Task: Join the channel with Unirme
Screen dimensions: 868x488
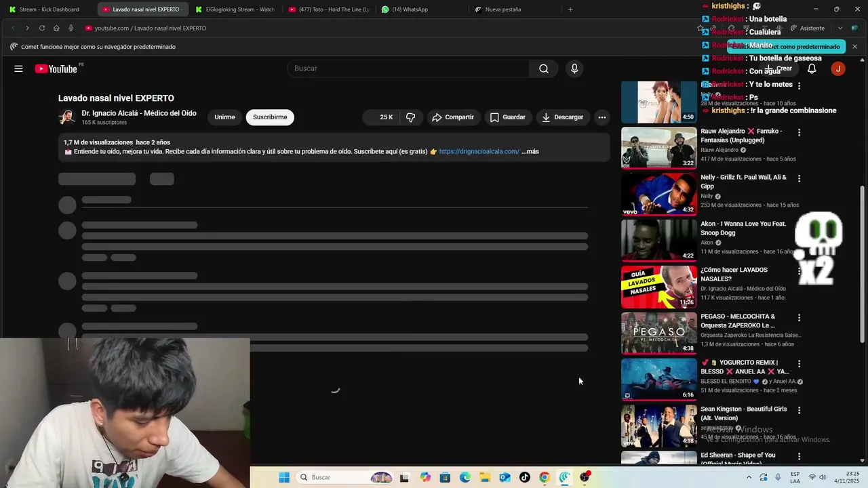Action: click(x=224, y=117)
